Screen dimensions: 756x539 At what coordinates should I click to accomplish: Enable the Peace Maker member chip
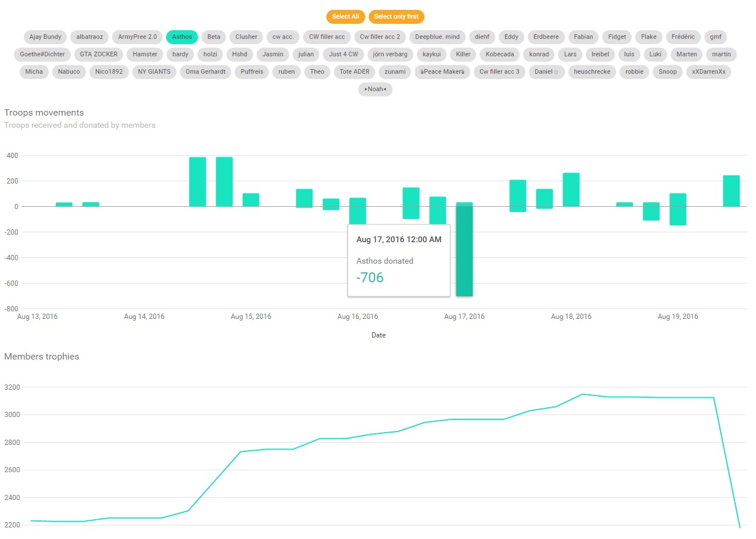[x=442, y=72]
